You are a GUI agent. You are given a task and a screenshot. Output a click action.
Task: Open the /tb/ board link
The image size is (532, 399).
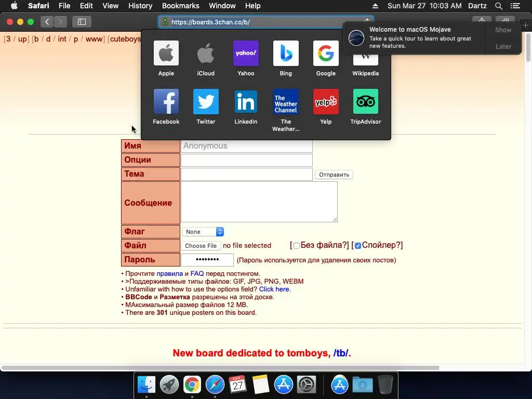(341, 353)
